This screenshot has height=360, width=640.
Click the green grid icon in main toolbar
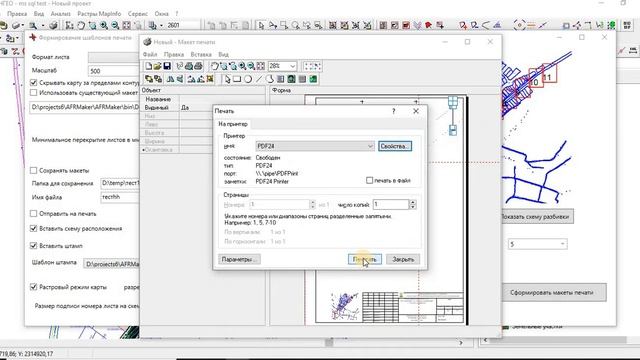pyautogui.click(x=611, y=25)
